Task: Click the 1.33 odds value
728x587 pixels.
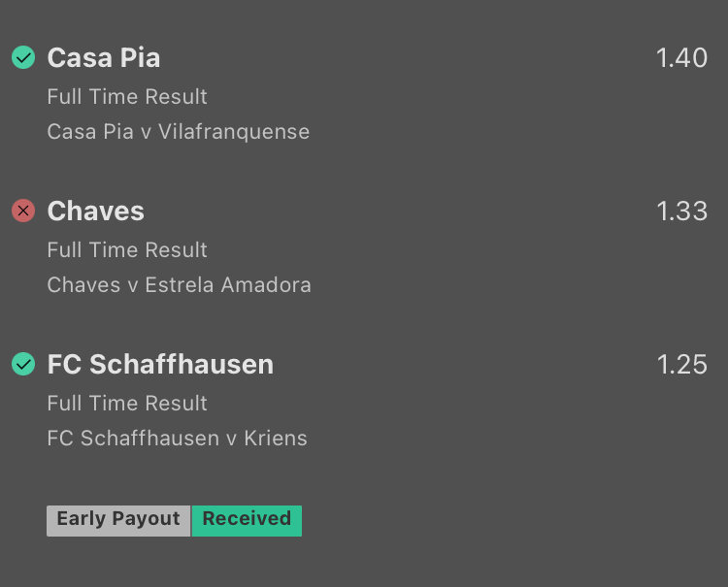Action: (681, 211)
